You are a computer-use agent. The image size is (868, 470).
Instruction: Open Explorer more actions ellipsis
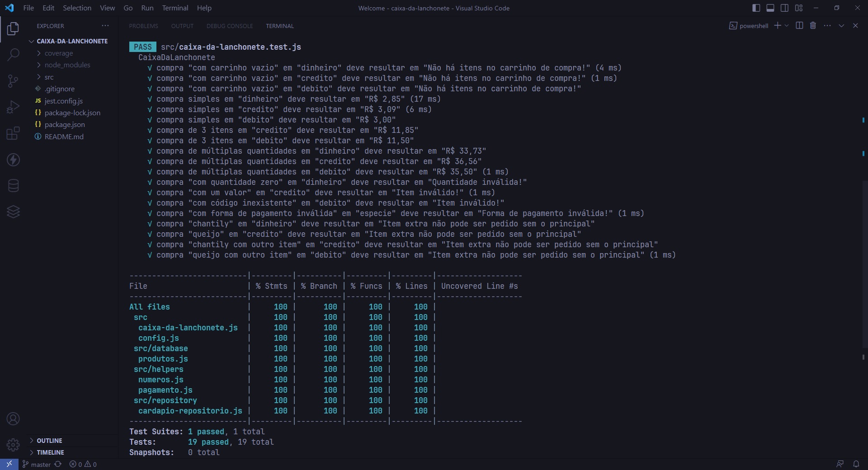click(105, 26)
